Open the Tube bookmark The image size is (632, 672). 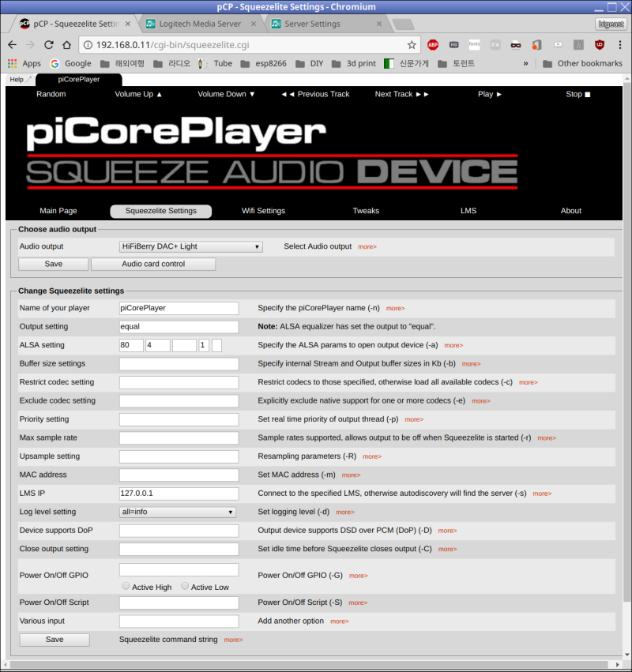pos(215,63)
